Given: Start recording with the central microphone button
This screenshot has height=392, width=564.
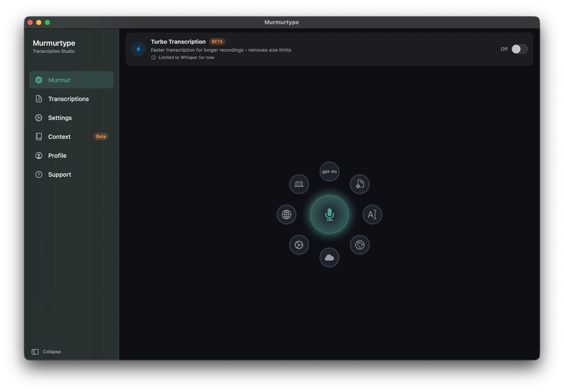Looking at the screenshot, I should click(x=329, y=214).
